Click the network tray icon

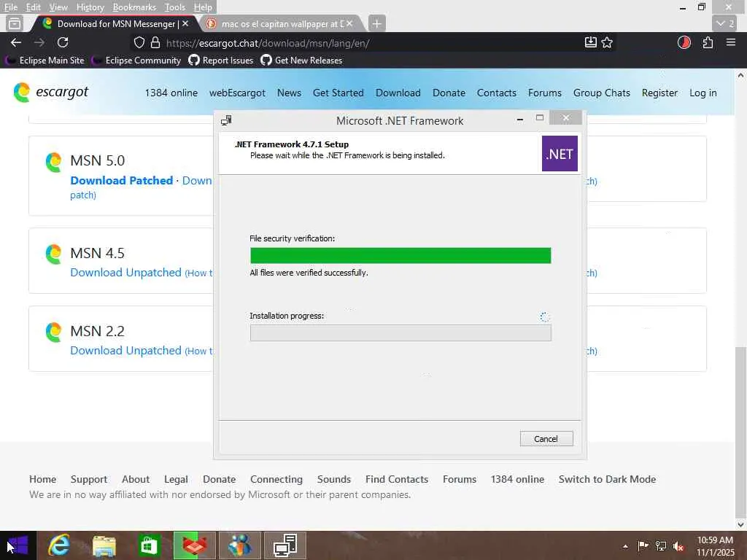click(x=660, y=545)
